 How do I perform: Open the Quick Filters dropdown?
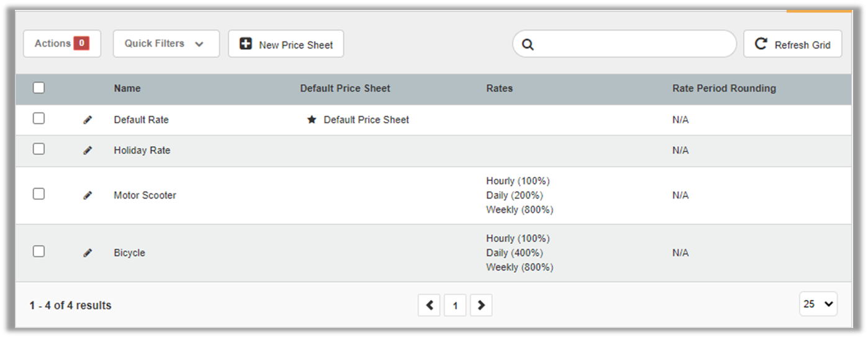(166, 44)
